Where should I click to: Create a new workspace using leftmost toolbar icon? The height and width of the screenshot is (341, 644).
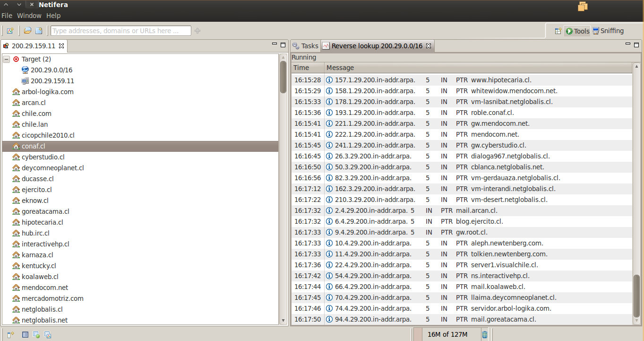(x=10, y=30)
